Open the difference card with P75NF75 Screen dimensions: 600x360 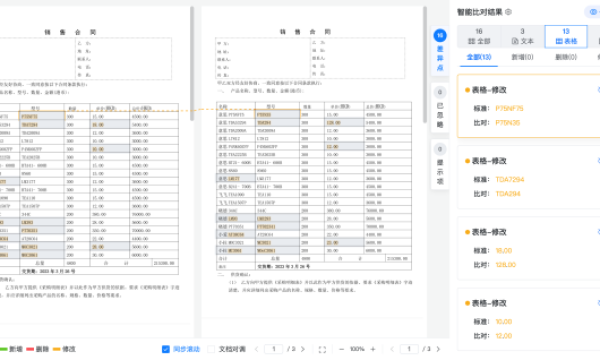[x=528, y=106]
